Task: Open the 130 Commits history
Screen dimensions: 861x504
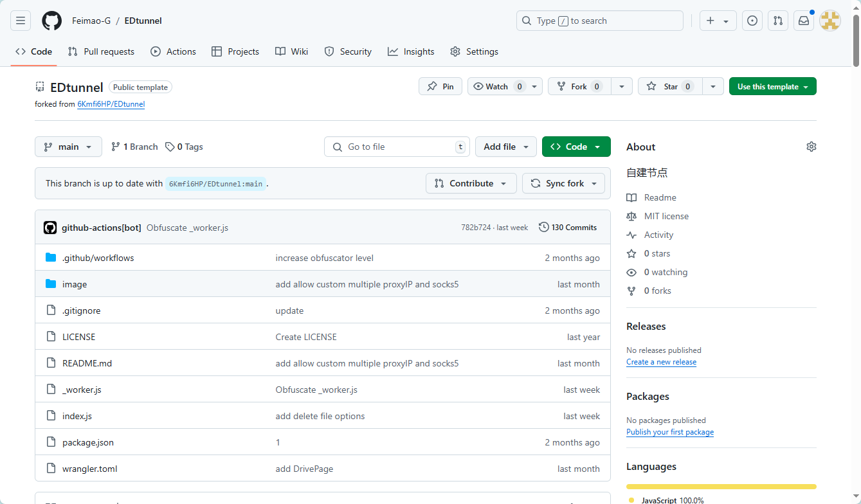Action: click(x=568, y=228)
